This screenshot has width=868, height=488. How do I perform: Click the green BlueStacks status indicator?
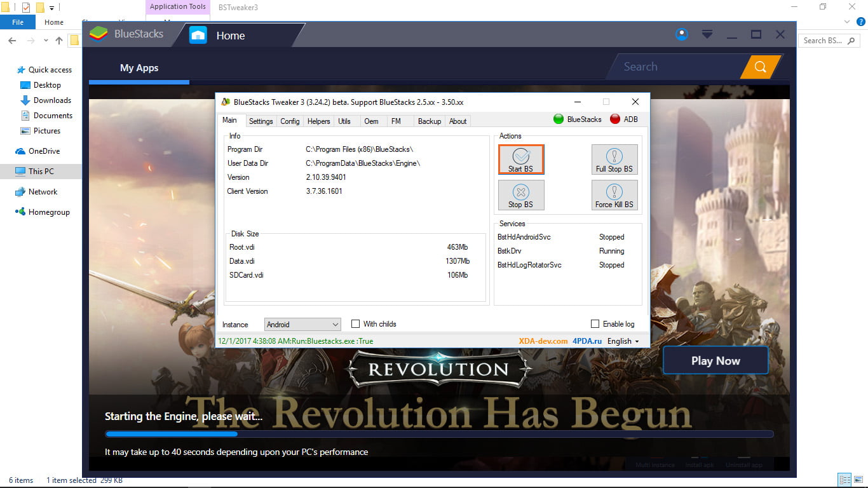click(559, 119)
